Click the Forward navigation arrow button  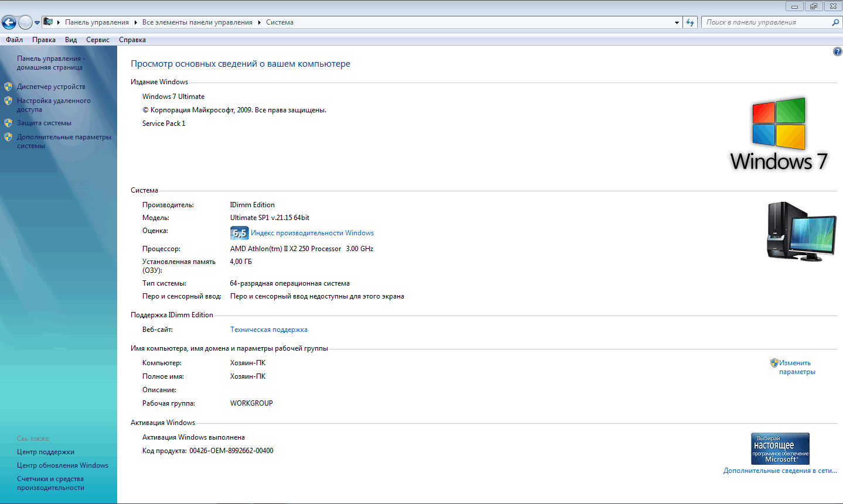coord(25,22)
